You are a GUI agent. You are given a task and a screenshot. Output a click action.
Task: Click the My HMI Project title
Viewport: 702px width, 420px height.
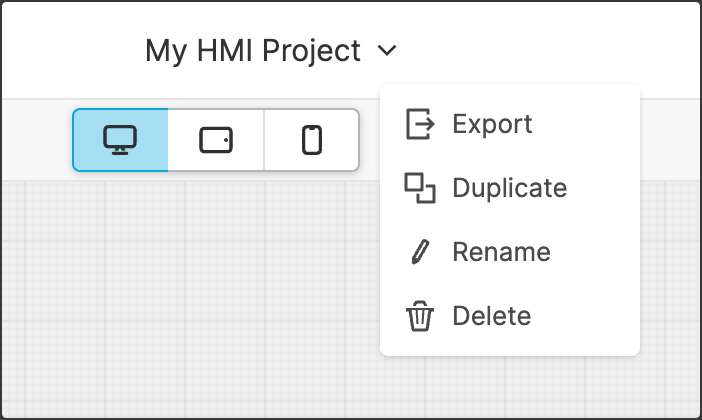point(252,50)
